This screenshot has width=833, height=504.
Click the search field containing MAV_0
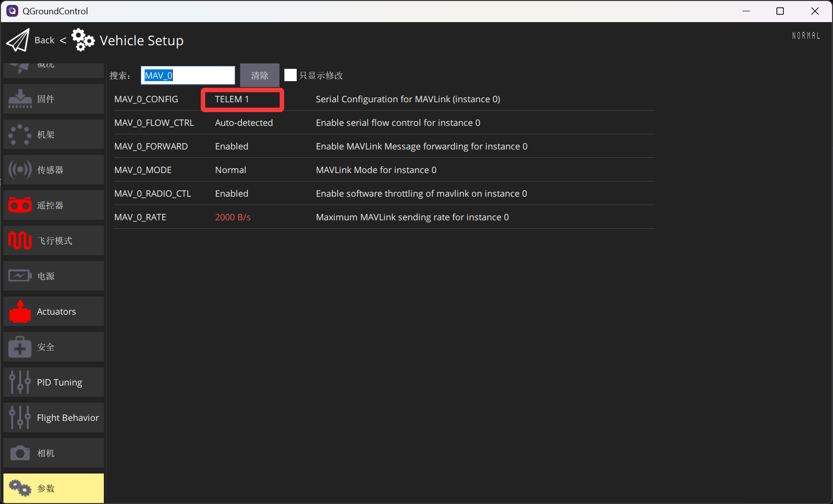click(x=188, y=75)
